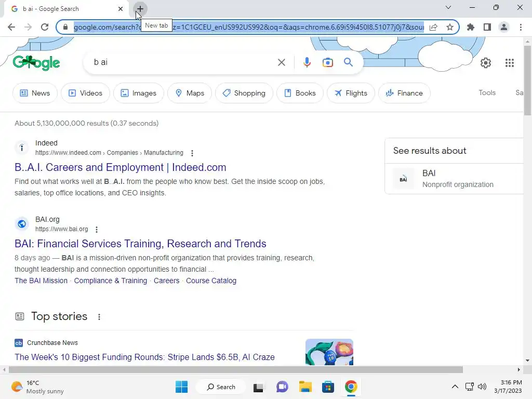532x399 pixels.
Task: Click the forward navigation arrow
Action: click(x=28, y=27)
